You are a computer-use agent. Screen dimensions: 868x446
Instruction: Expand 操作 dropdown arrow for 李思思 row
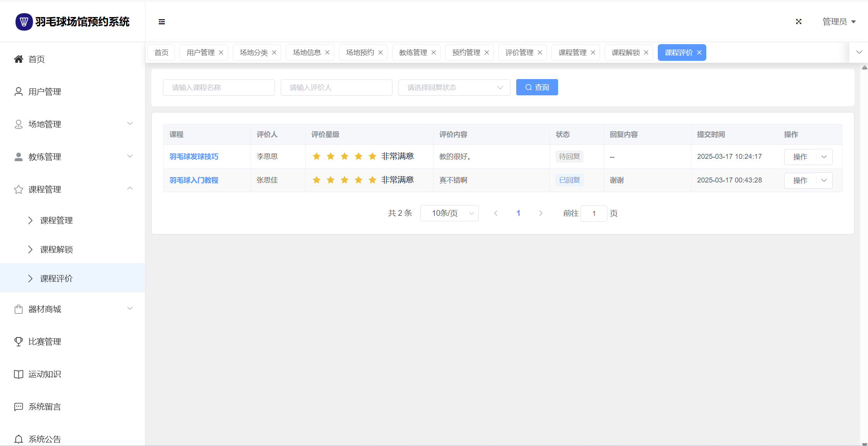(x=824, y=157)
